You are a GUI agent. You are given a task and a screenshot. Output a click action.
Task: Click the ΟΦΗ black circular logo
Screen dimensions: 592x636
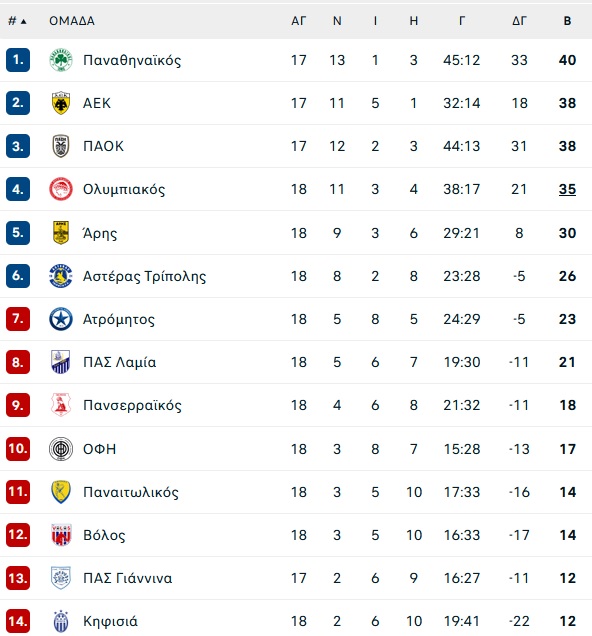click(61, 449)
